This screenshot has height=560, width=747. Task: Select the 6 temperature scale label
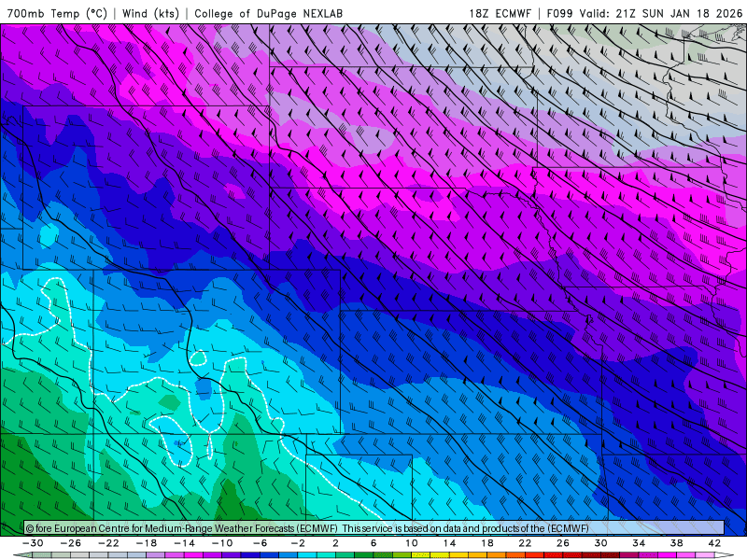click(x=373, y=543)
